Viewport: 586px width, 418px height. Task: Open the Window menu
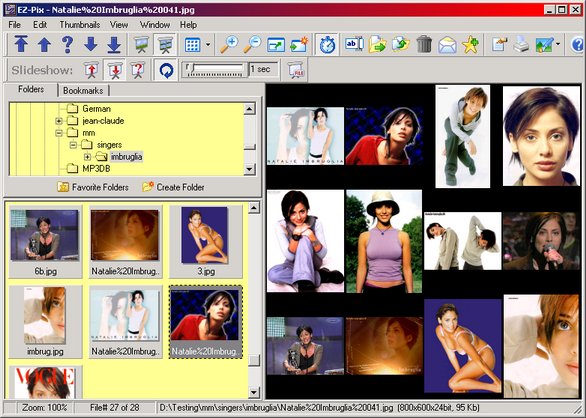pyautogui.click(x=155, y=25)
